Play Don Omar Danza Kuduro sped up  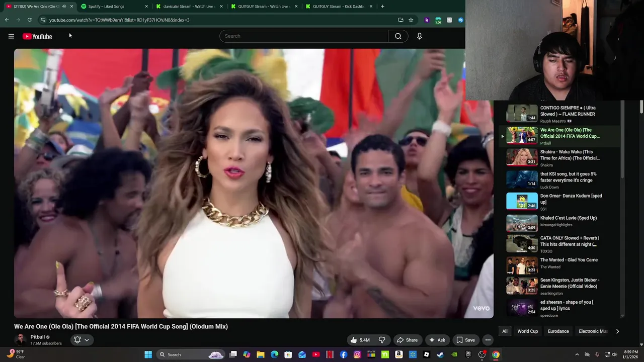coord(559,202)
